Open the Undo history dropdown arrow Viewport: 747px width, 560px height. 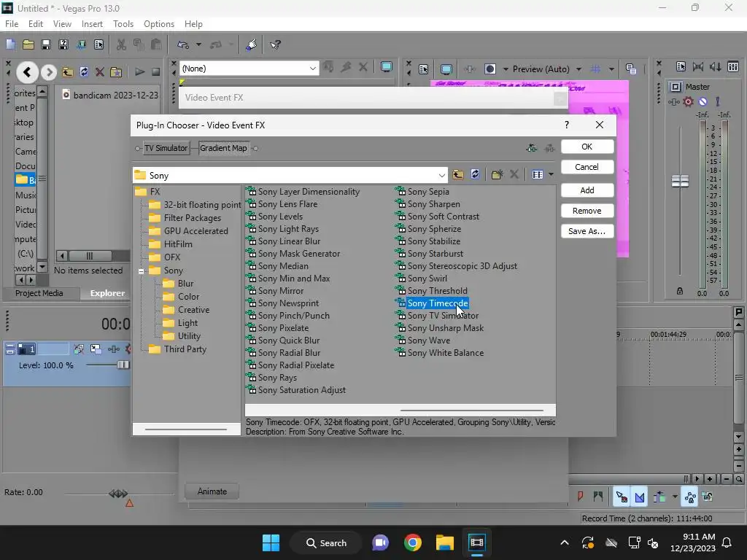[x=198, y=44]
